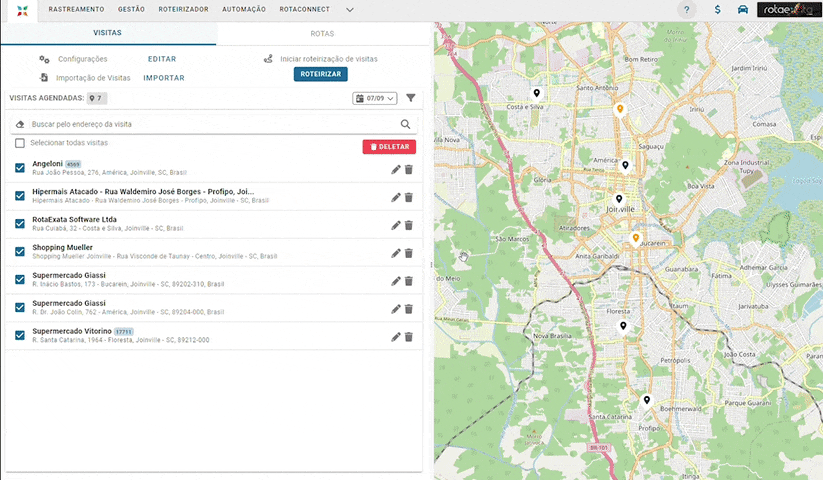Edit the Shopping Mueller visit
823x480 pixels.
click(396, 253)
